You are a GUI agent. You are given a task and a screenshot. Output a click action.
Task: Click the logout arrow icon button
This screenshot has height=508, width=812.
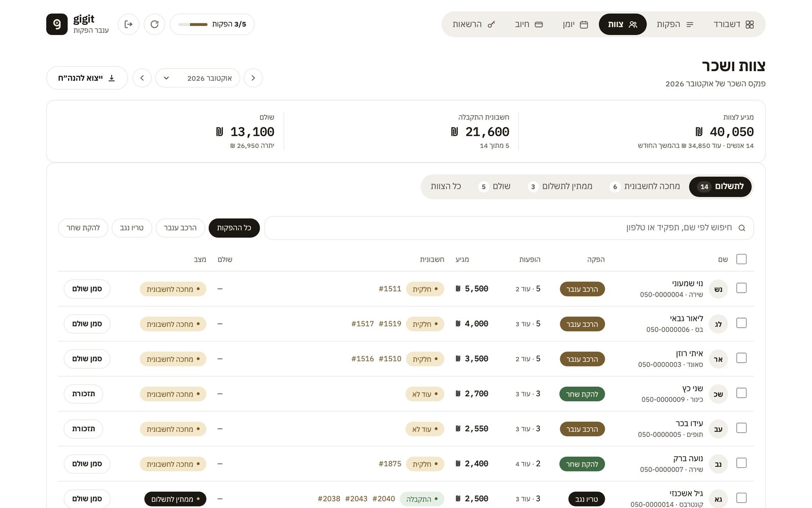point(128,24)
